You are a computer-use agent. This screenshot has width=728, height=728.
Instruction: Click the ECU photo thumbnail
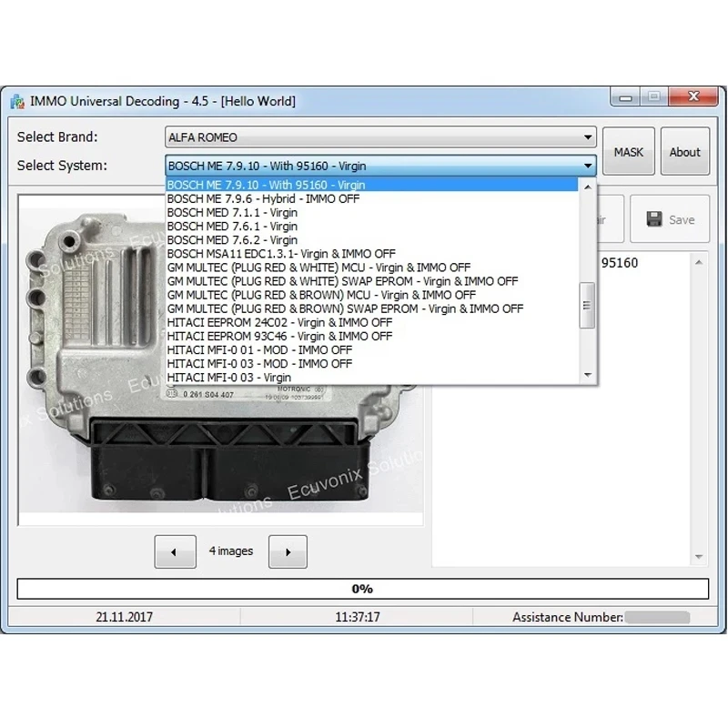pos(221,360)
